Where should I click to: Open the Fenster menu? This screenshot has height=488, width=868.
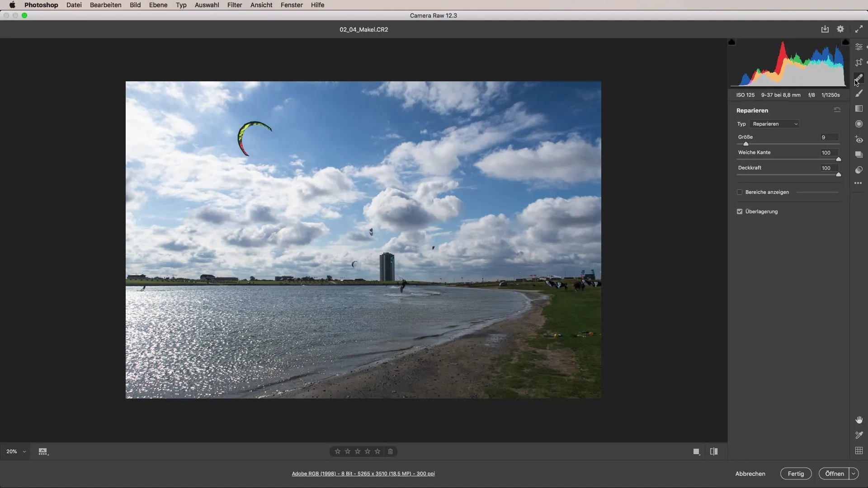pyautogui.click(x=292, y=5)
